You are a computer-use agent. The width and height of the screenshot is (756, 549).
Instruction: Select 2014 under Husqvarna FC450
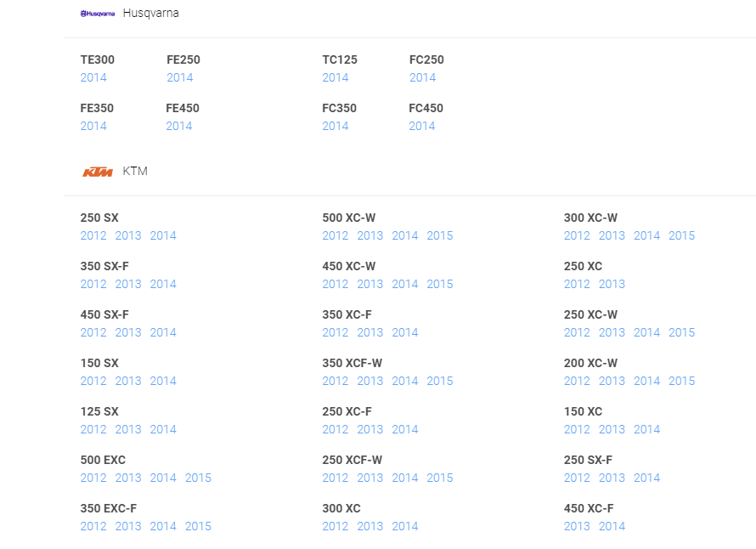click(x=421, y=126)
